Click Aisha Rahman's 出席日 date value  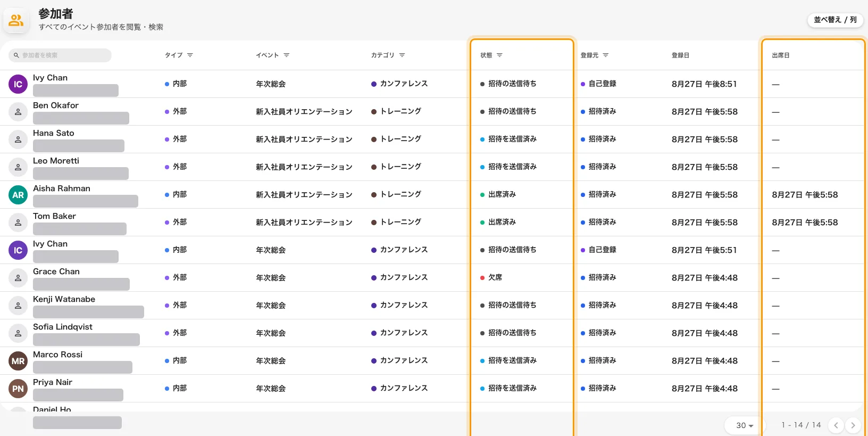805,195
